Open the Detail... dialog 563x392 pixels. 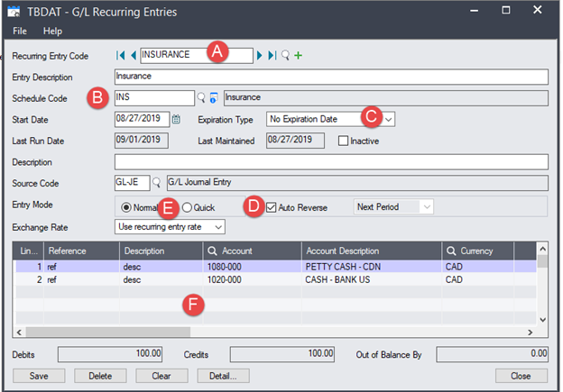pyautogui.click(x=223, y=376)
